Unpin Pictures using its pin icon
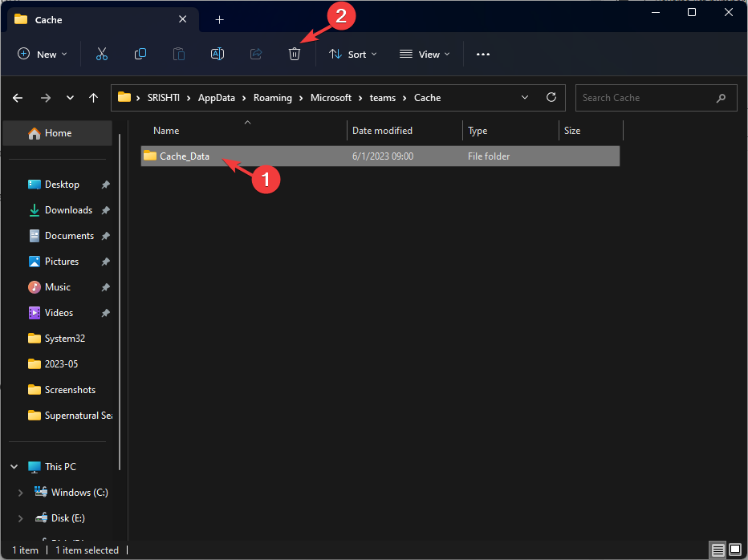 (105, 262)
